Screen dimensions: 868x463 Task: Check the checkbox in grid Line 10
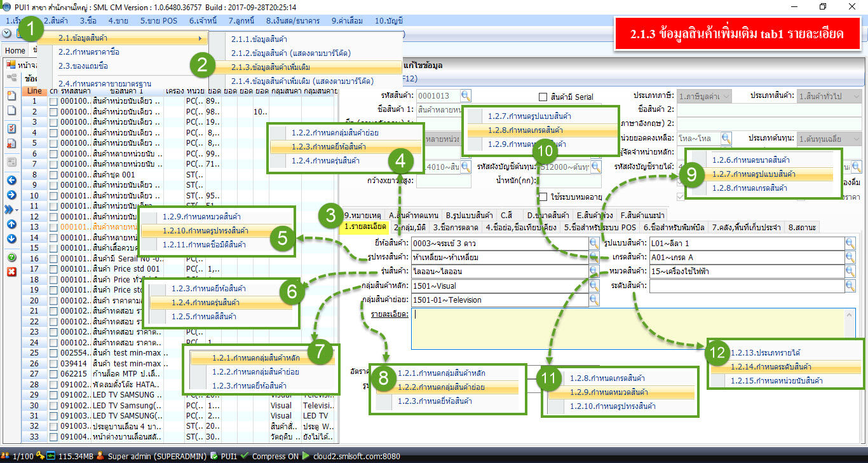click(53, 196)
